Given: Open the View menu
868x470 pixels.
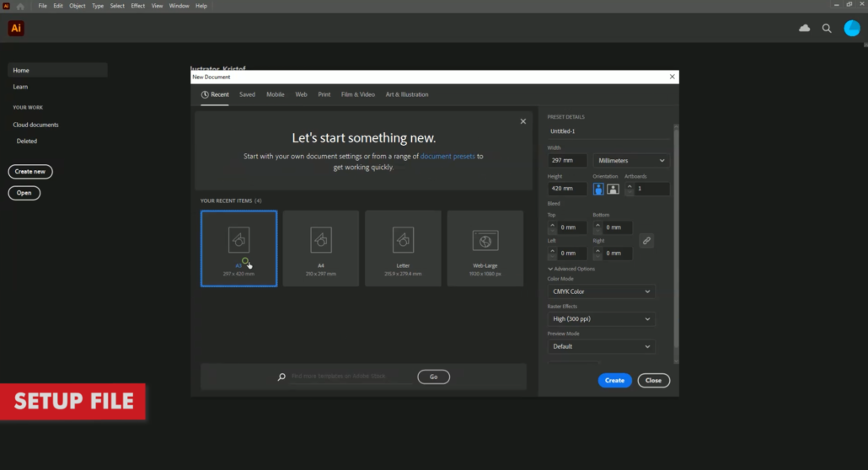Looking at the screenshot, I should [x=158, y=6].
